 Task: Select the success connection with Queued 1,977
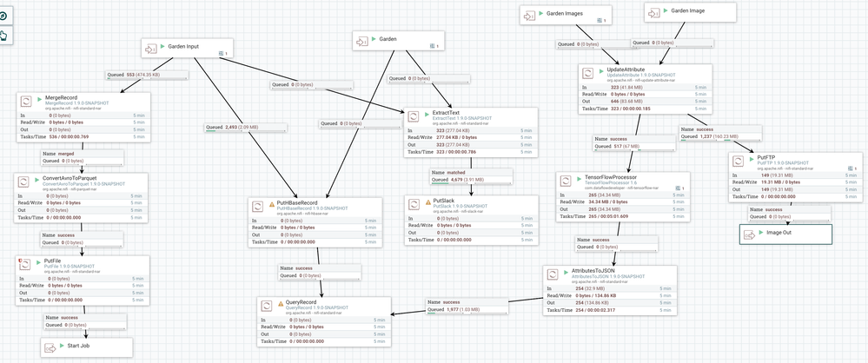coord(467,306)
